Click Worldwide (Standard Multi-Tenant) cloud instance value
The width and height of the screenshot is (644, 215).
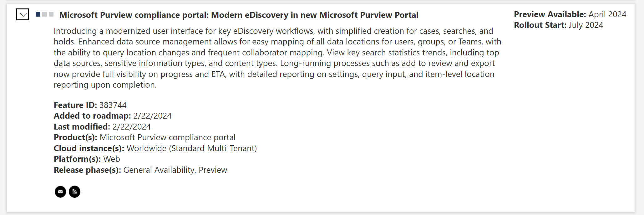coord(191,148)
